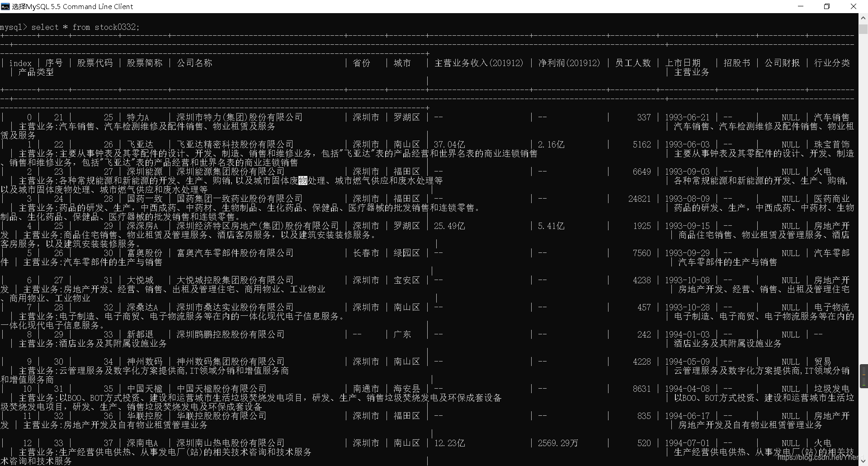
Task: Click the province value '长春市'
Action: (366, 253)
